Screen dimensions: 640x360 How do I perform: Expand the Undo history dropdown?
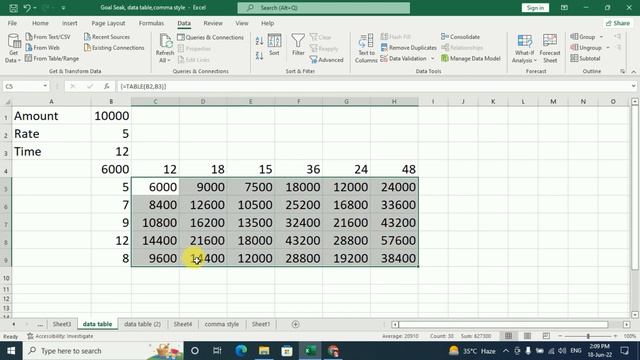click(35, 8)
